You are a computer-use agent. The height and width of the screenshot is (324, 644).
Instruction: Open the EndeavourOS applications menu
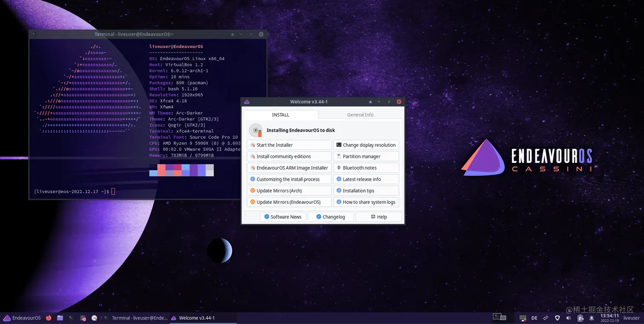pos(22,318)
